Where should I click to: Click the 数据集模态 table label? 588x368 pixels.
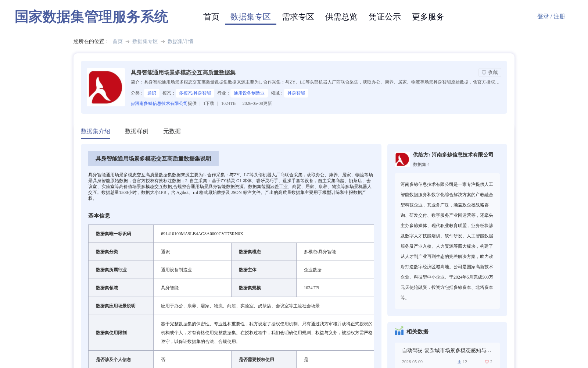pos(250,252)
